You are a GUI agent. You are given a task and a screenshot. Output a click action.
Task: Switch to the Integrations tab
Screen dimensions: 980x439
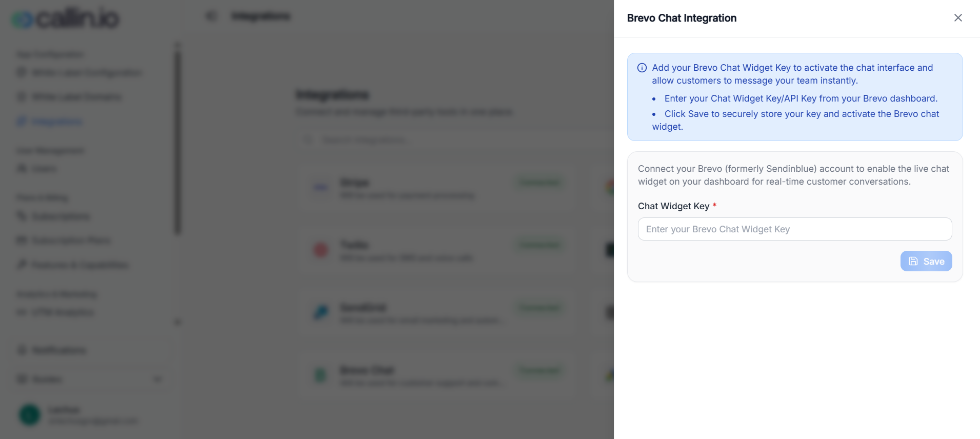261,16
